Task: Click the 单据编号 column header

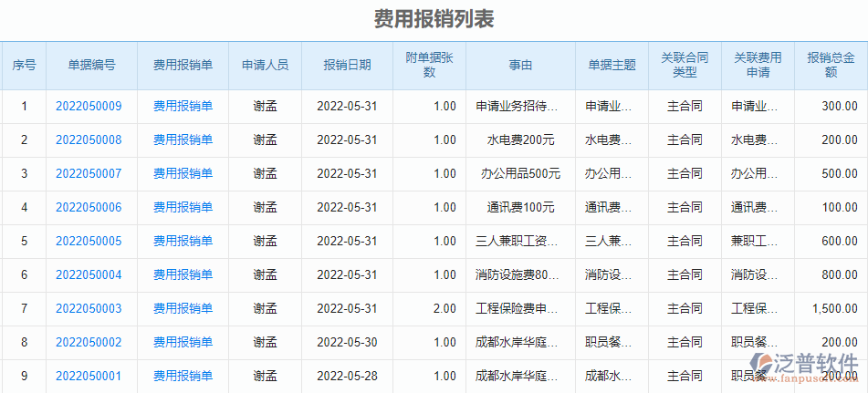Action: pos(91,66)
